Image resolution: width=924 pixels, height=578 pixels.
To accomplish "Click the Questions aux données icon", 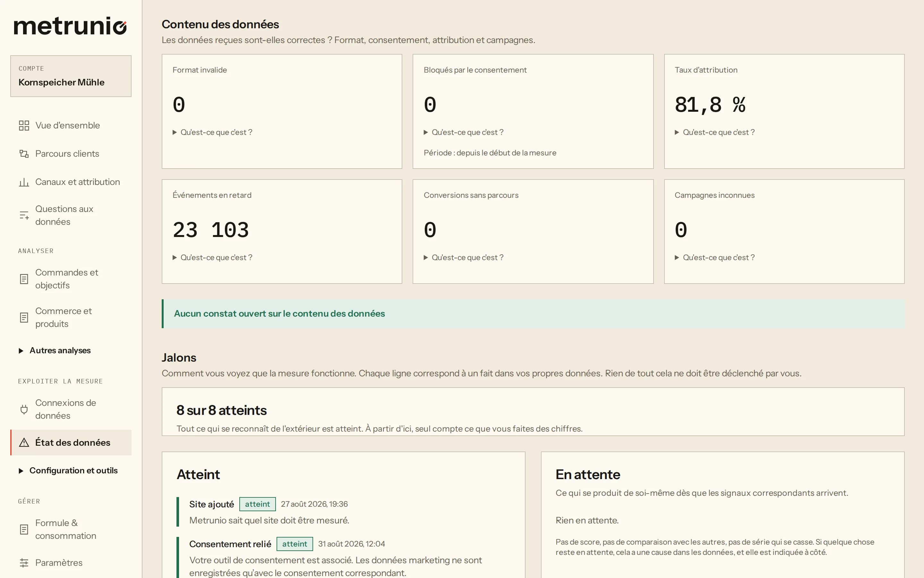I will click(x=24, y=215).
